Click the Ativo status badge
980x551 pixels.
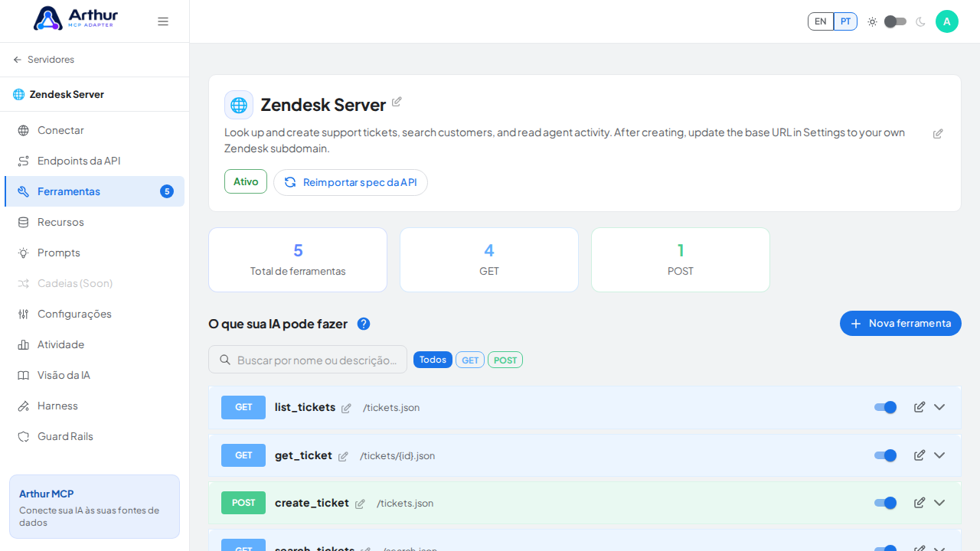coord(246,181)
